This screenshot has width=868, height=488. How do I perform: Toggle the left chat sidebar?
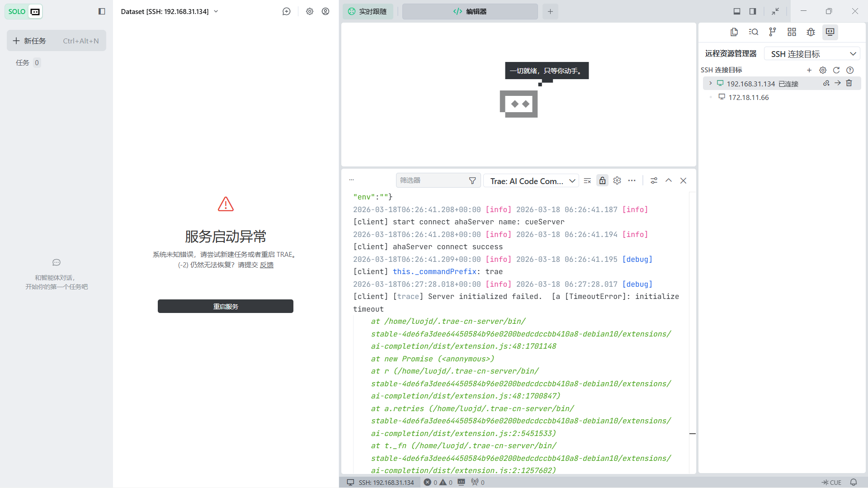coord(102,11)
